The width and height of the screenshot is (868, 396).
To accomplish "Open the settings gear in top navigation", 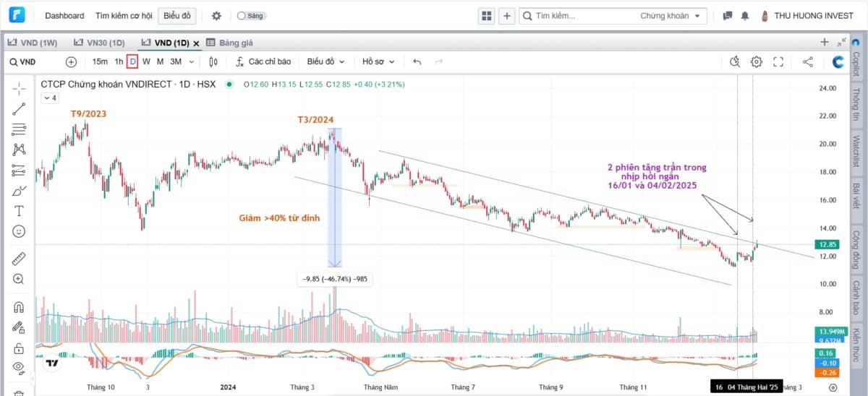I will click(x=216, y=15).
